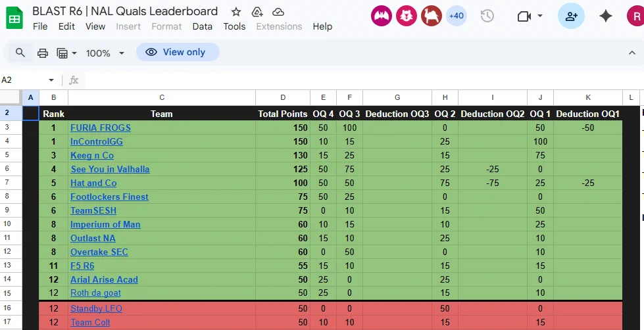Open the Footlockers Finest link
The height and width of the screenshot is (330, 644).
pyautogui.click(x=109, y=197)
